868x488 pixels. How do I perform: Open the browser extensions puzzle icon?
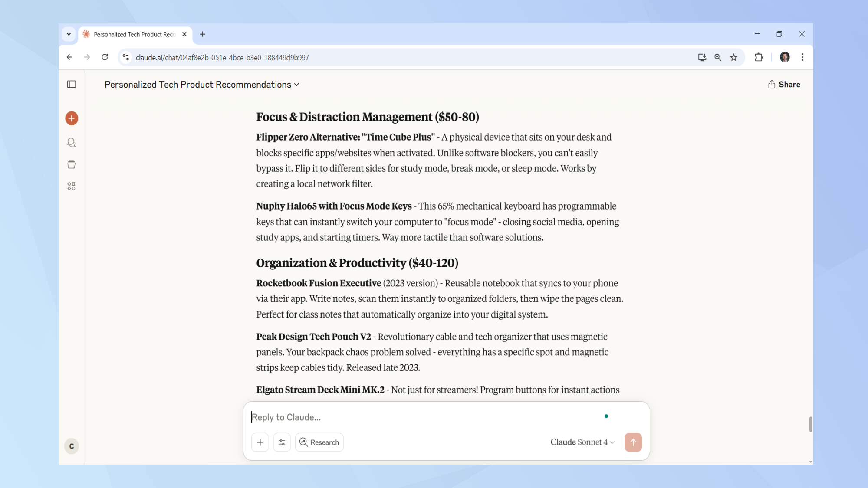tap(759, 57)
